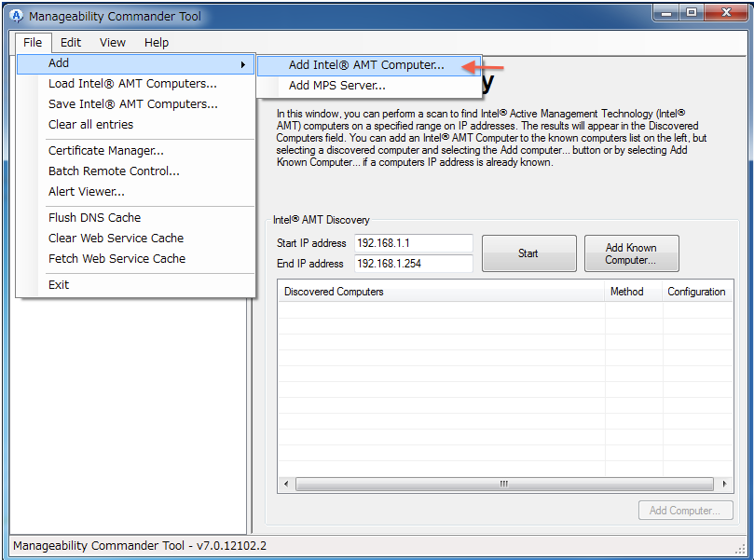Open Alert Viewer...
Viewport: 754px width, 560px height.
click(135, 192)
